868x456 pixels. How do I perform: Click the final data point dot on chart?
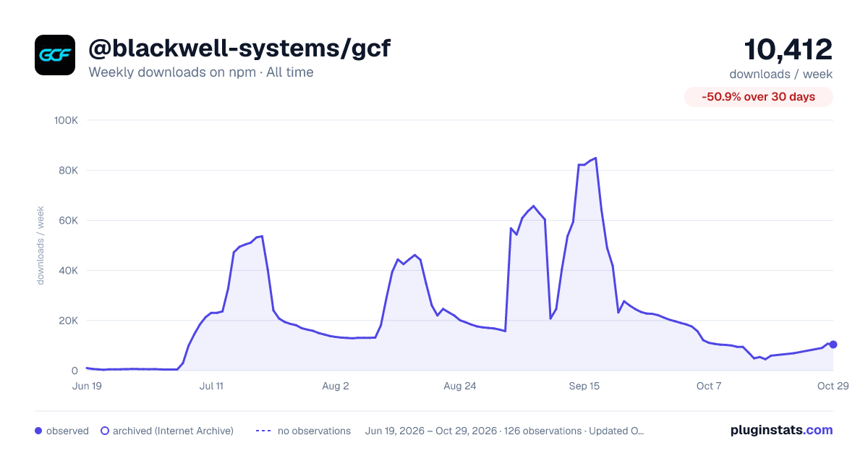[x=833, y=345]
